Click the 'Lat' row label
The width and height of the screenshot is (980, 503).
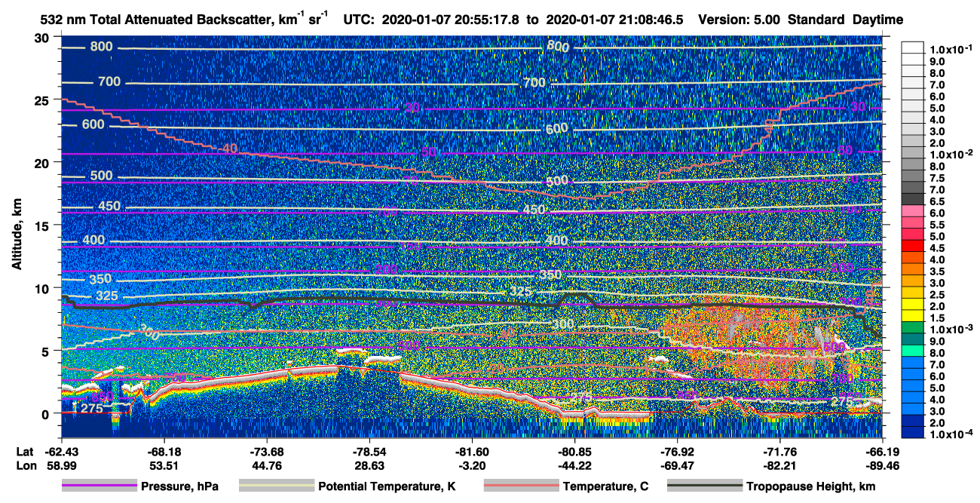24,452
